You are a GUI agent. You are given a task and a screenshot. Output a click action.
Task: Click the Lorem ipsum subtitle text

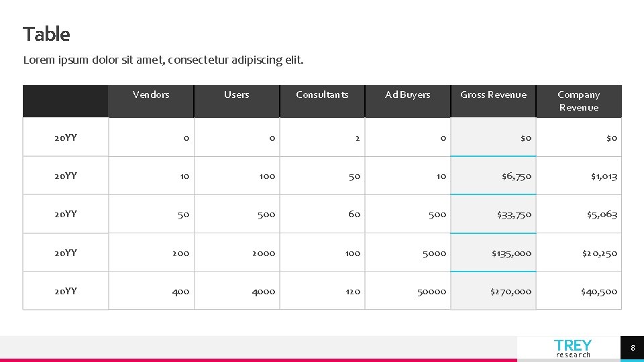click(163, 60)
